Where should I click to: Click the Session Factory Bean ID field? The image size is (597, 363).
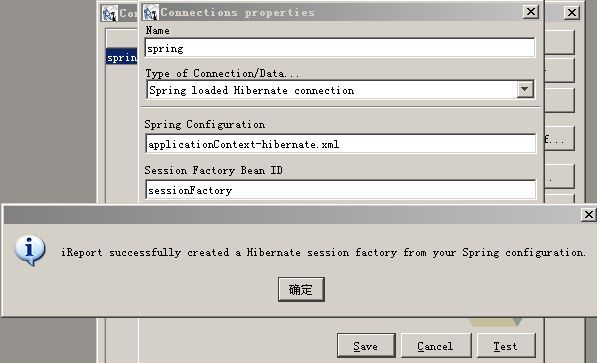tap(340, 190)
